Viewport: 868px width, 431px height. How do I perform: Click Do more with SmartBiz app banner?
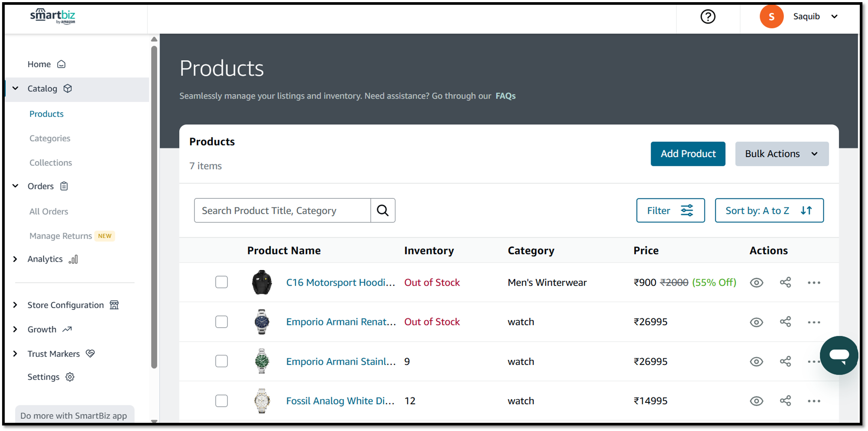point(74,415)
